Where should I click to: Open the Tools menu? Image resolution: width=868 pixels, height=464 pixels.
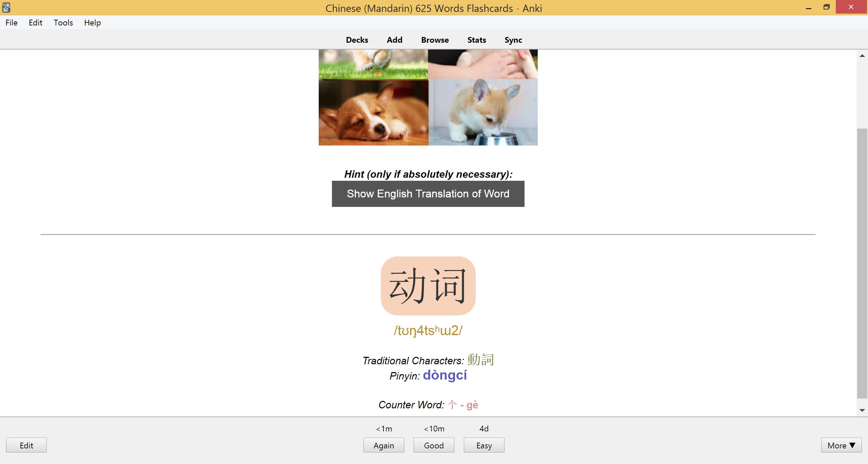63,23
